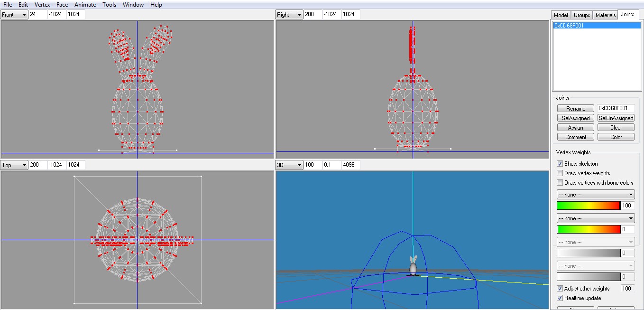Screen dimensions: 644x310
Task: Open the second bone weight dropdown
Action: 596,218
